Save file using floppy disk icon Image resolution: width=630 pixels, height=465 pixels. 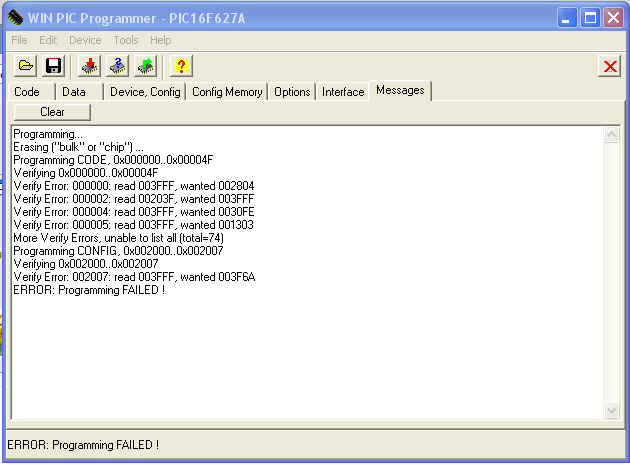(x=53, y=66)
